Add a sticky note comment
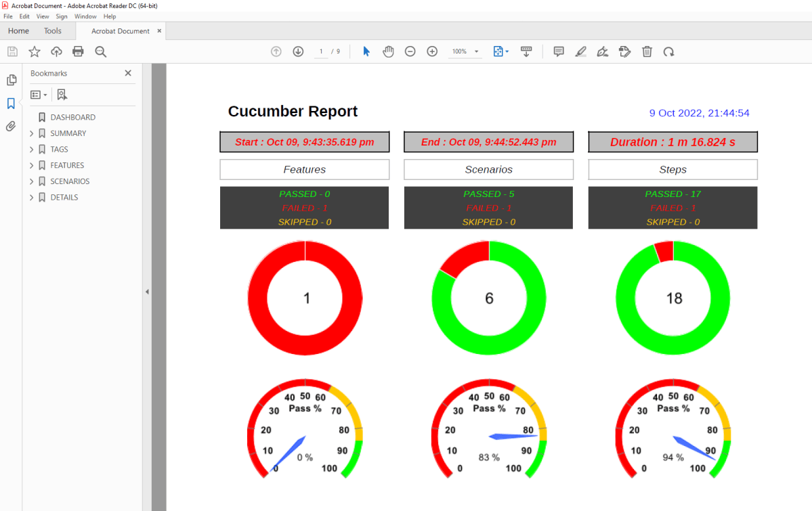 559,51
